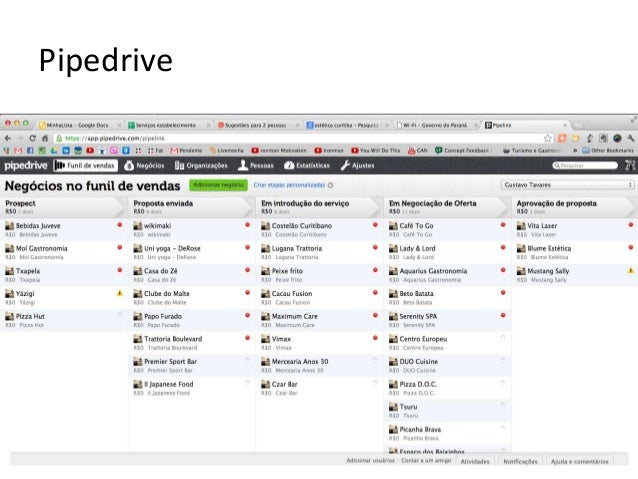The height and width of the screenshot is (479, 638).
Task: Click red status dot for Uni yoga – DeRose
Action: click(x=247, y=247)
